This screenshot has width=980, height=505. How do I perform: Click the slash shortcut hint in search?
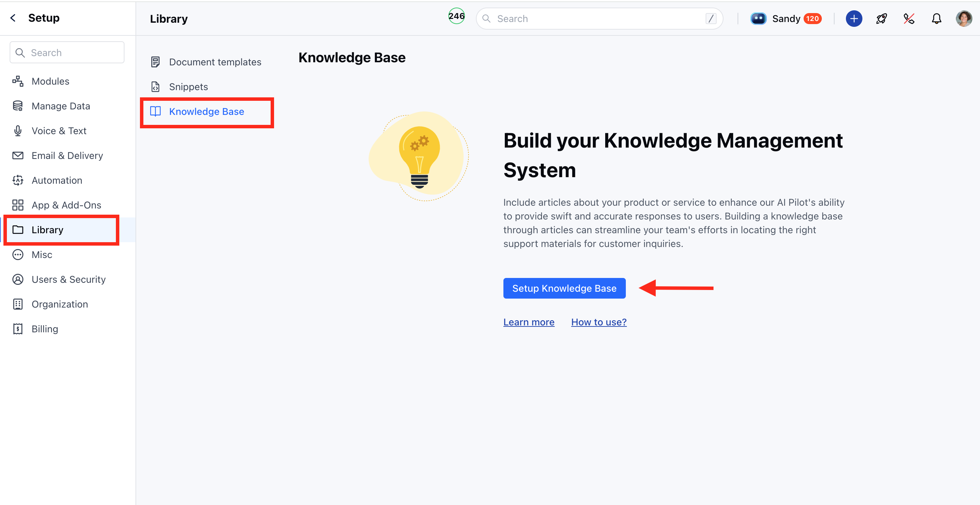click(x=711, y=18)
